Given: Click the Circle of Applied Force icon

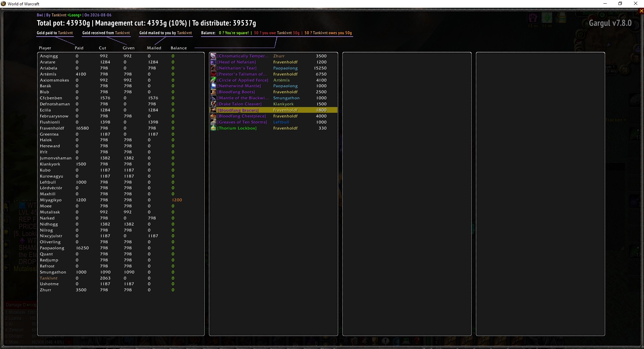Looking at the screenshot, I should (213, 80).
